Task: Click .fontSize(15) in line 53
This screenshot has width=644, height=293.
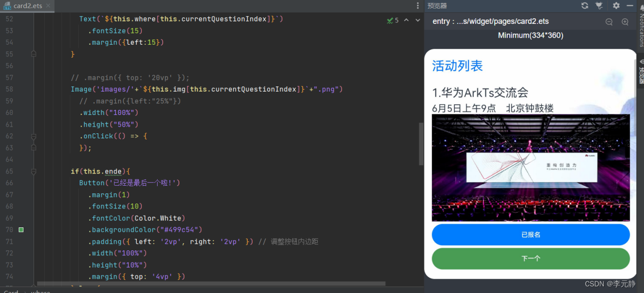Action: [115, 31]
